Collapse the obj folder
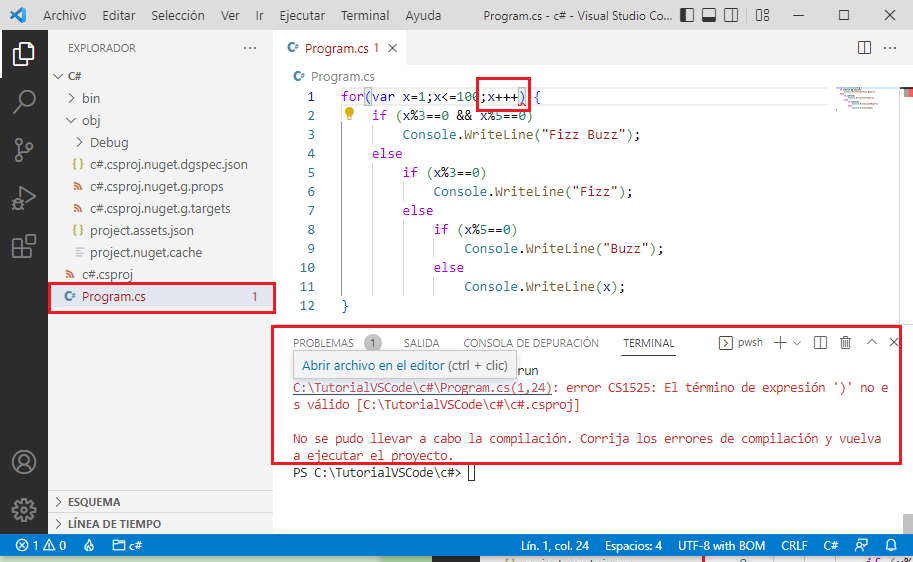This screenshot has width=913, height=562. 160,120
